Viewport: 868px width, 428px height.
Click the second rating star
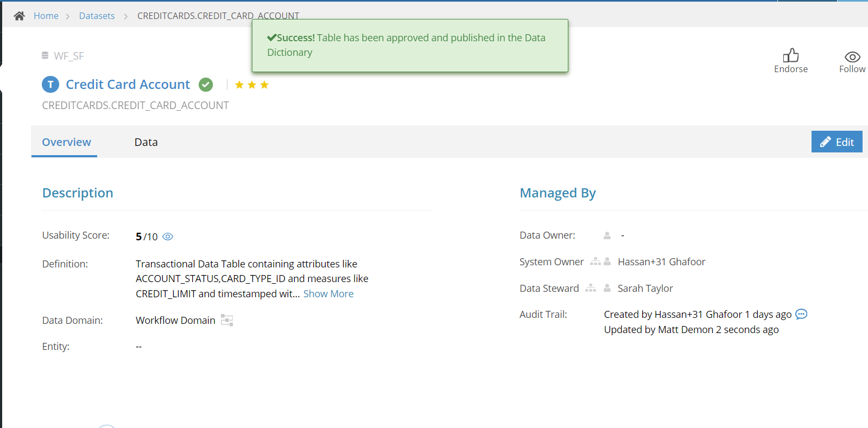pos(252,85)
